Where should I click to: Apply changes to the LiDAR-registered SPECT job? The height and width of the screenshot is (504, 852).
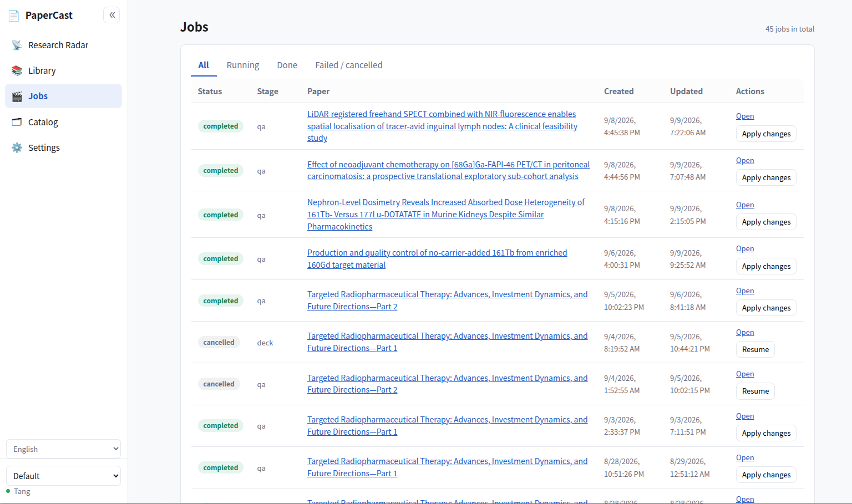(766, 134)
